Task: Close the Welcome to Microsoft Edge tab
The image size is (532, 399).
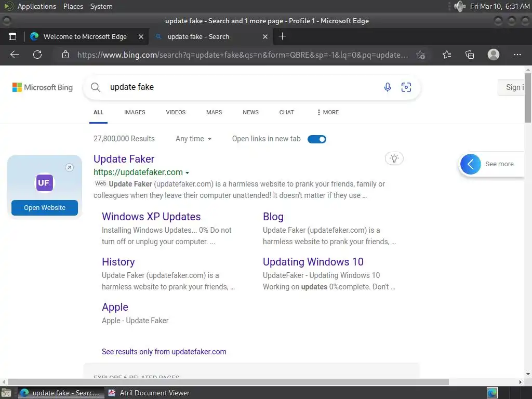Action: [x=141, y=37]
